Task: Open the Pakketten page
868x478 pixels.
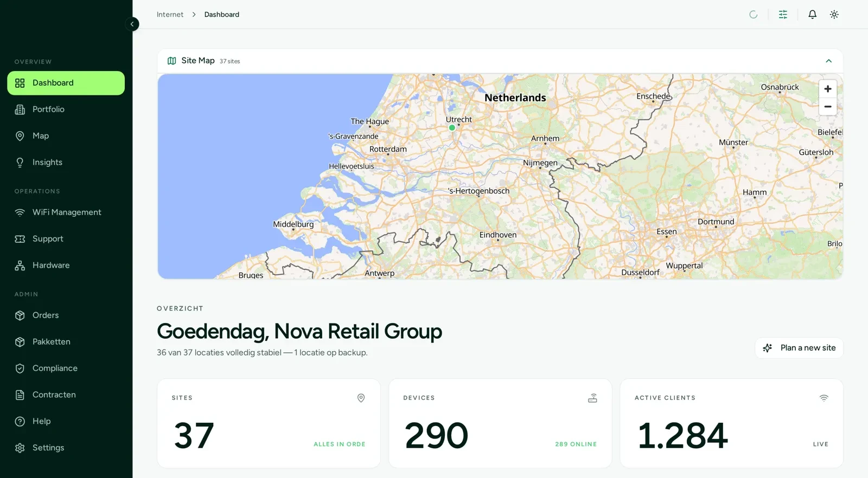Action: [x=66, y=342]
